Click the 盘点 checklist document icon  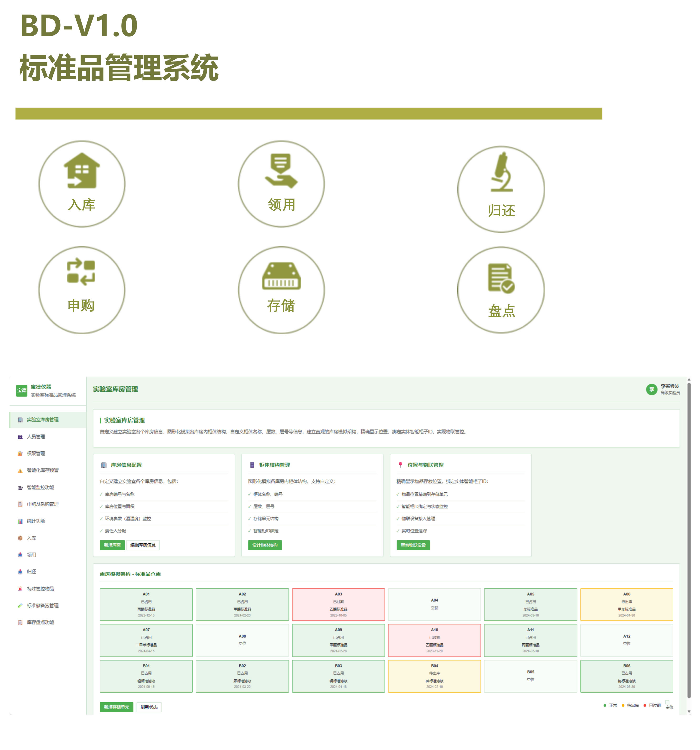pos(501,278)
